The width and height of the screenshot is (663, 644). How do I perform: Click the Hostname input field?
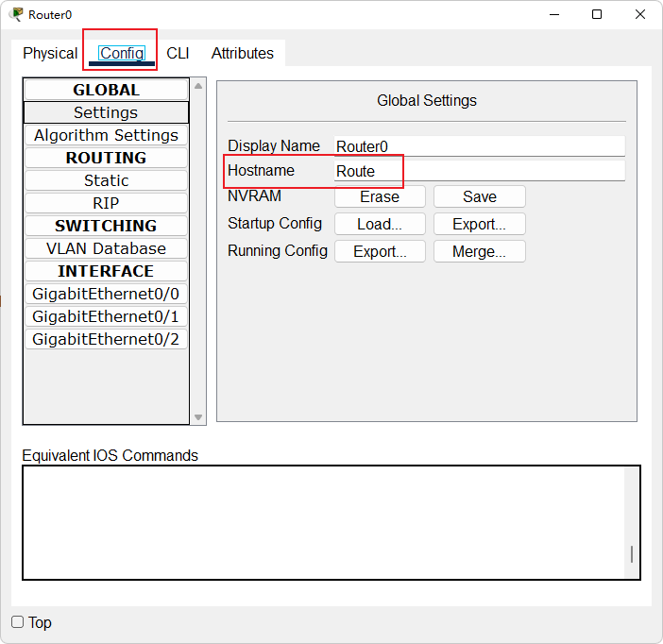[x=480, y=171]
